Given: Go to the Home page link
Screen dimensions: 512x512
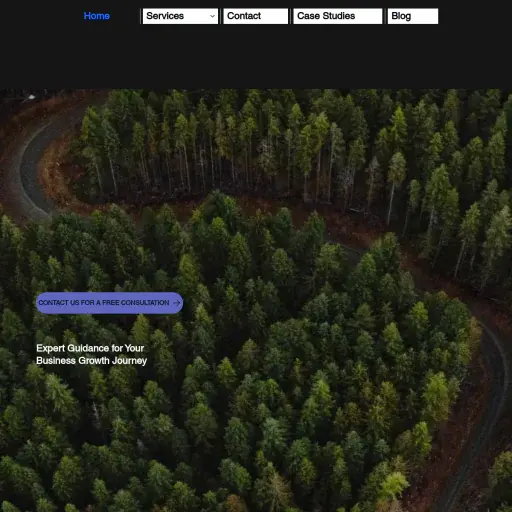Looking at the screenshot, I should (97, 16).
